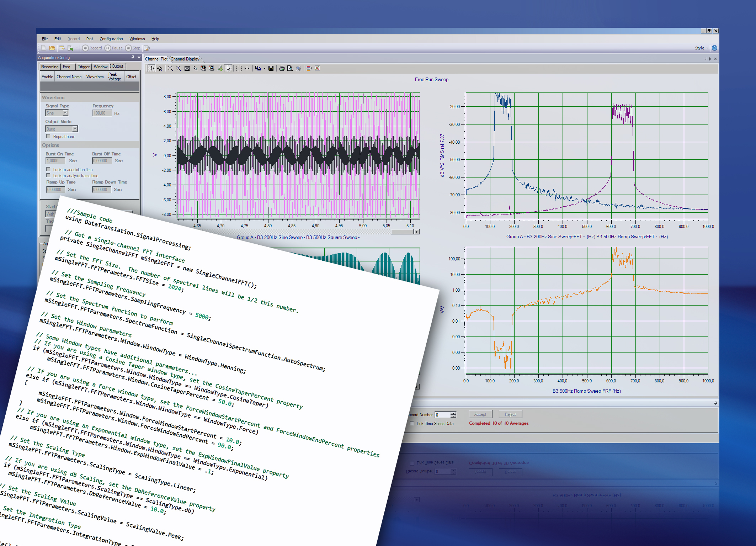Open the Configuration menu
The height and width of the screenshot is (546, 756).
tap(111, 39)
